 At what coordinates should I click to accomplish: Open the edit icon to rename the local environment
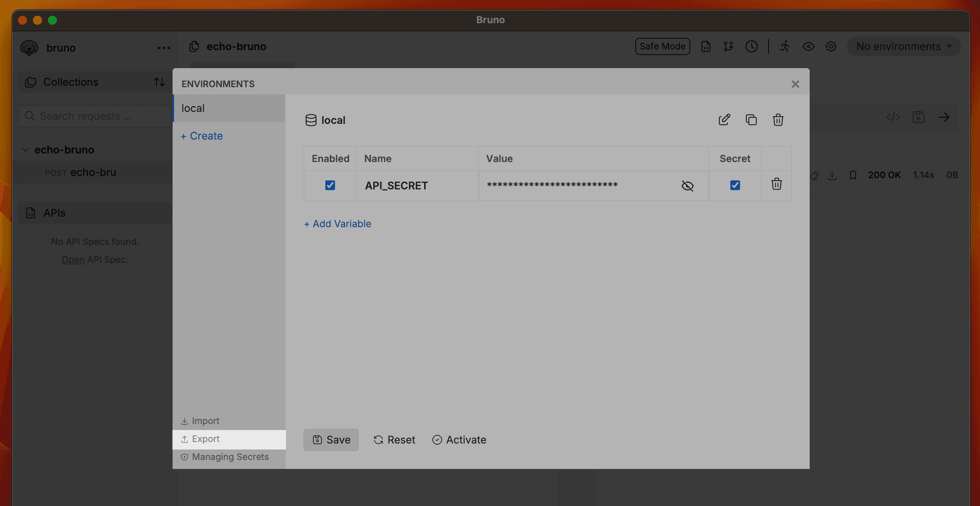pos(724,119)
